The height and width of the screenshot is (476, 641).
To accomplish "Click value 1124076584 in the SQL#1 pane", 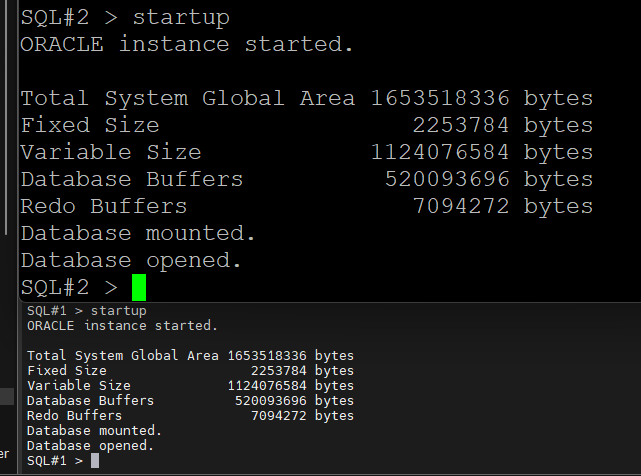I will tap(267, 386).
